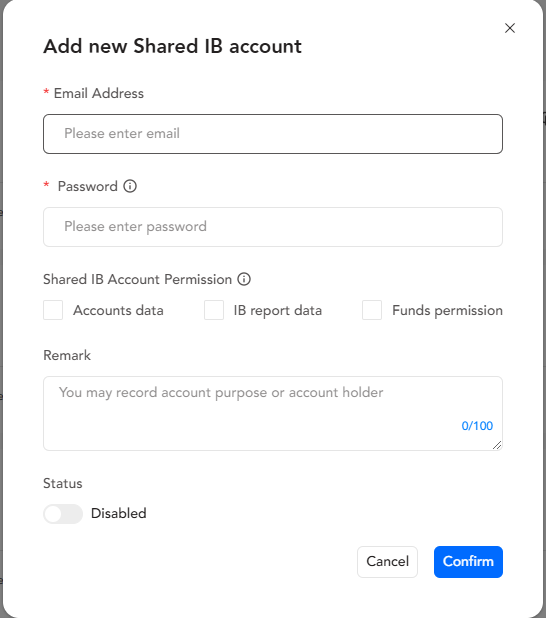The image size is (546, 618).
Task: Focus the Email Address input field
Action: (273, 134)
